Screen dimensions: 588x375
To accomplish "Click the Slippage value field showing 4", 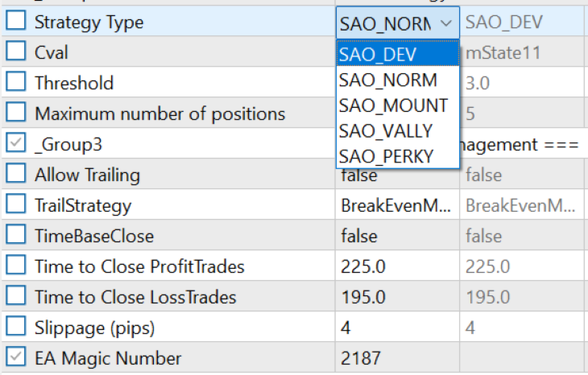I will click(395, 328).
